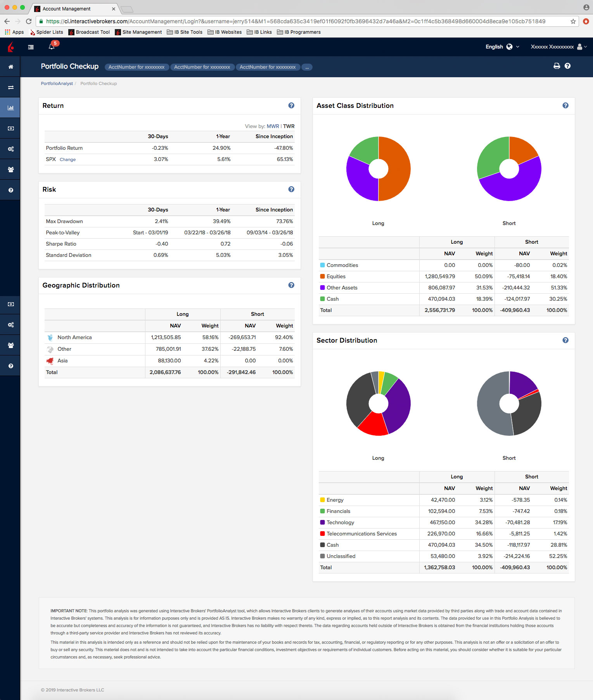Expand the user account dropdown chevron
This screenshot has width=593, height=700.
[586, 47]
